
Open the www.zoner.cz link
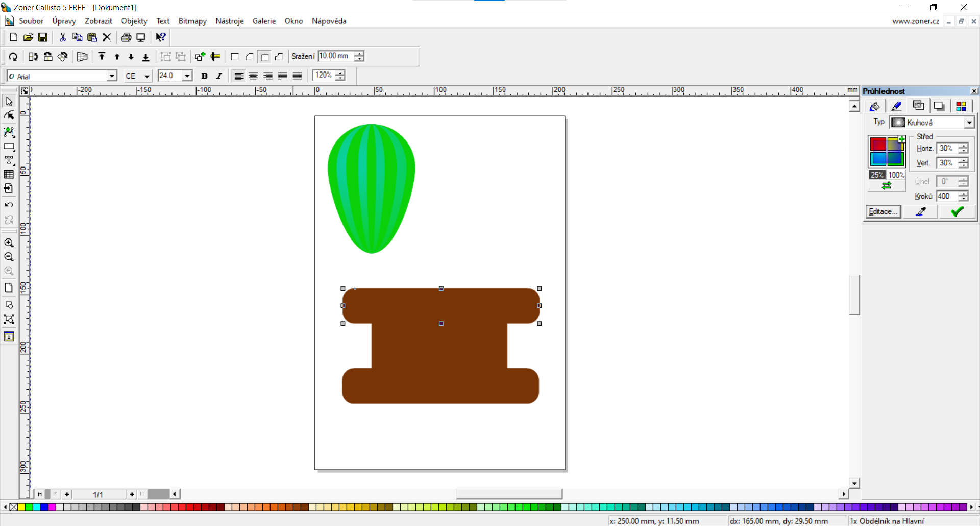(916, 21)
